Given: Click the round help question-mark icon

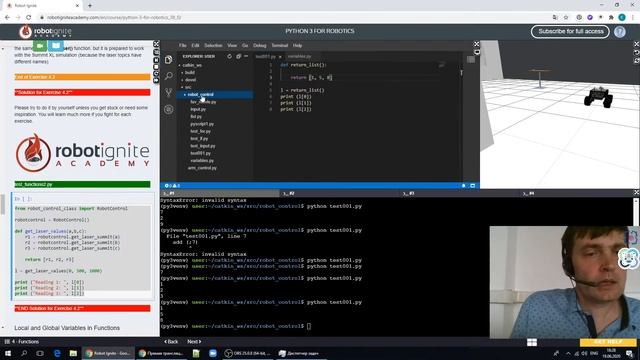Looking at the screenshot, I should tap(620, 32).
